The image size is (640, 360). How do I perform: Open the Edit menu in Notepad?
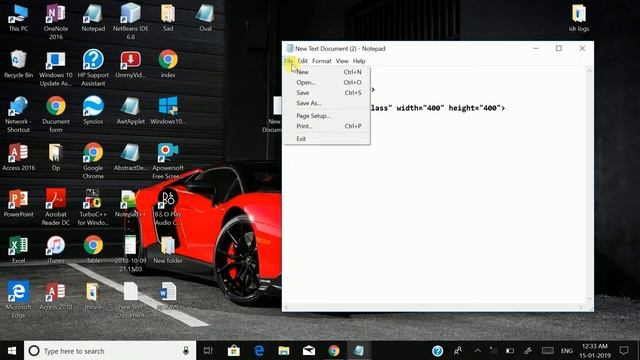point(302,61)
